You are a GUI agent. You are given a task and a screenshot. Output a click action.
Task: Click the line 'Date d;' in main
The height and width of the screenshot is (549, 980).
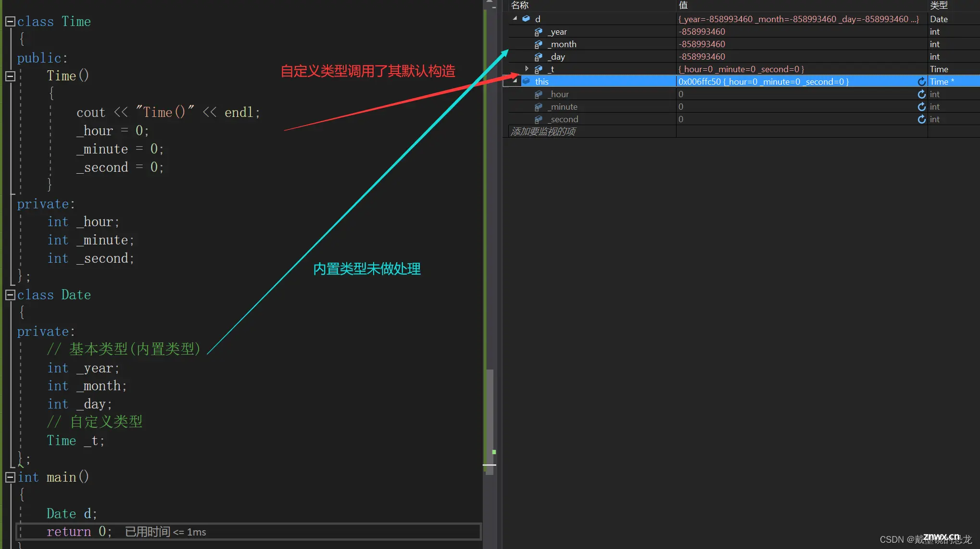click(72, 514)
